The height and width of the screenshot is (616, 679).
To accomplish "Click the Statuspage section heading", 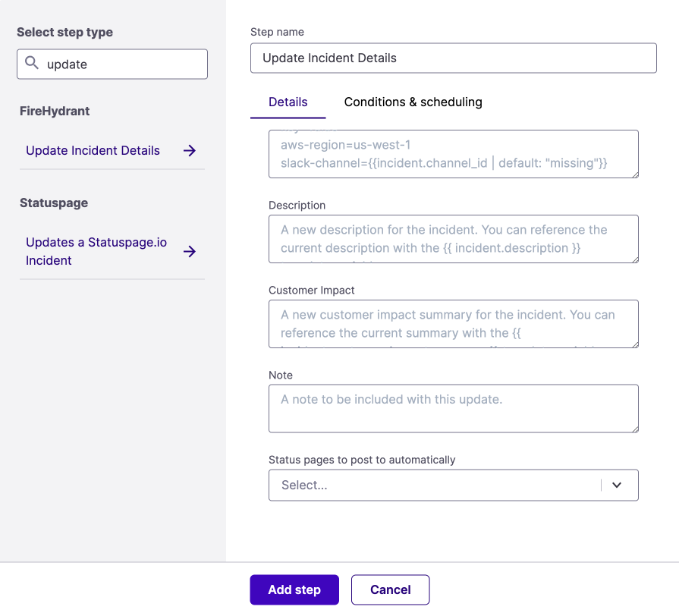I will [54, 203].
